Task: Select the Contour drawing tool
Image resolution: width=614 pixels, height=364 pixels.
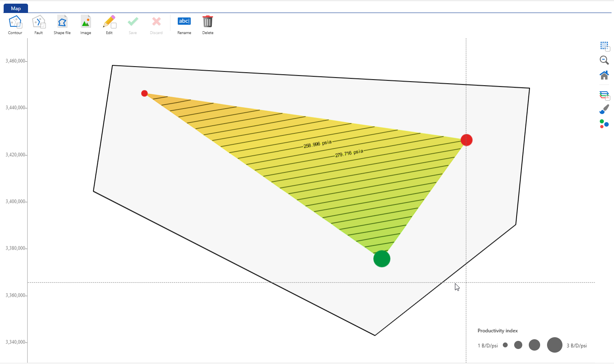Action: pyautogui.click(x=15, y=25)
